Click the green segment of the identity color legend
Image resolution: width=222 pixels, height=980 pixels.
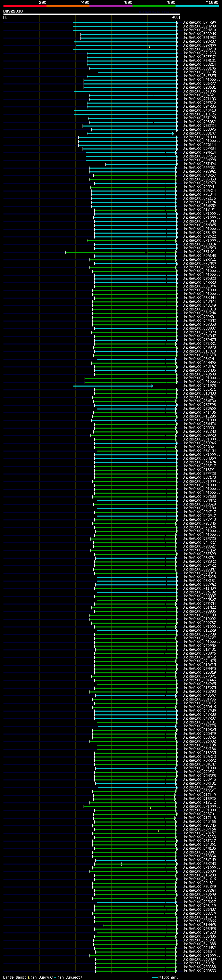tap(154, 6)
